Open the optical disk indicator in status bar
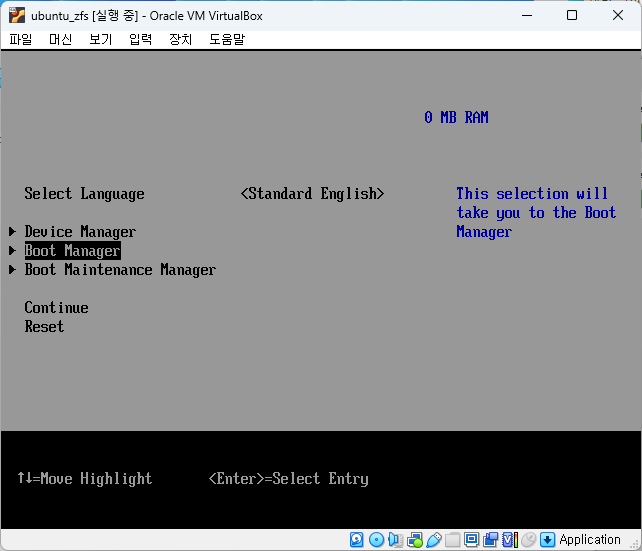This screenshot has width=642, height=551. pos(376,540)
